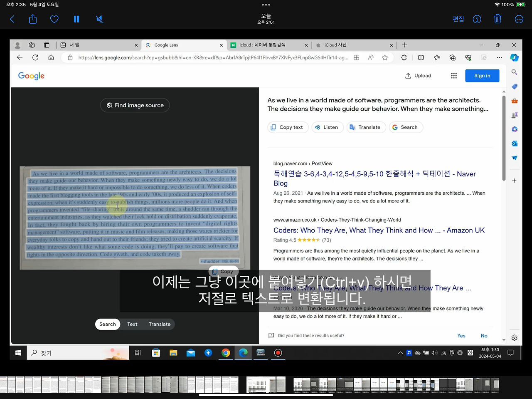Go to the Google home logo
This screenshot has height=399, width=532.
pyautogui.click(x=31, y=76)
